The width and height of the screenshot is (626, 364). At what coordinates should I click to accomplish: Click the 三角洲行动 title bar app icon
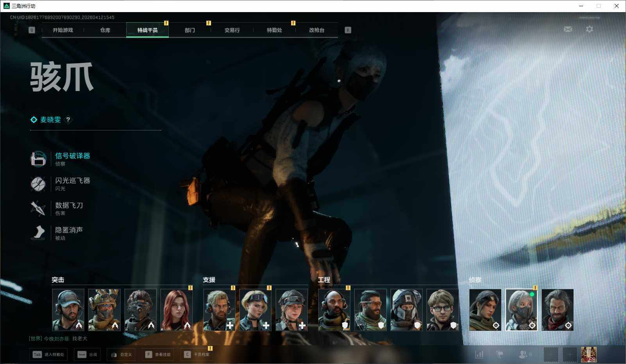click(6, 6)
